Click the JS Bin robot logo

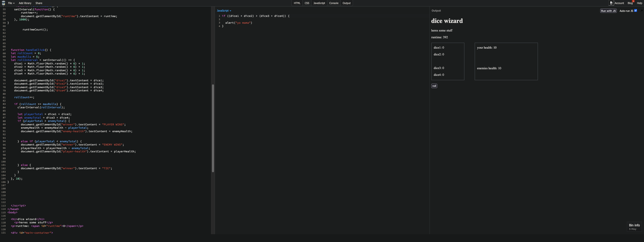coord(3,3)
